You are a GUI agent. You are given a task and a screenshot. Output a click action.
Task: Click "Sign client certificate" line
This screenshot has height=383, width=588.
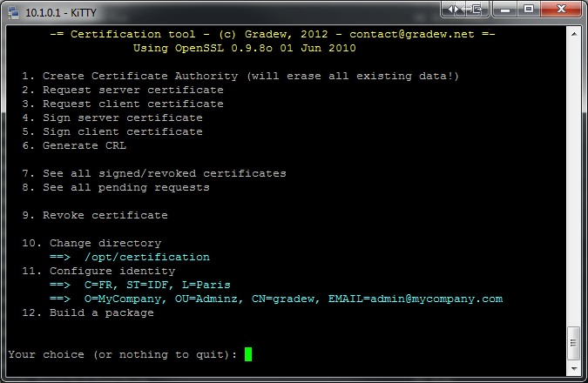tap(112, 131)
